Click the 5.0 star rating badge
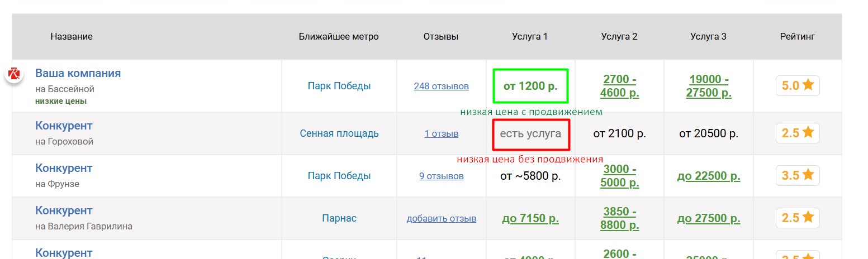Viewport: 868px width, 259px height. (798, 86)
